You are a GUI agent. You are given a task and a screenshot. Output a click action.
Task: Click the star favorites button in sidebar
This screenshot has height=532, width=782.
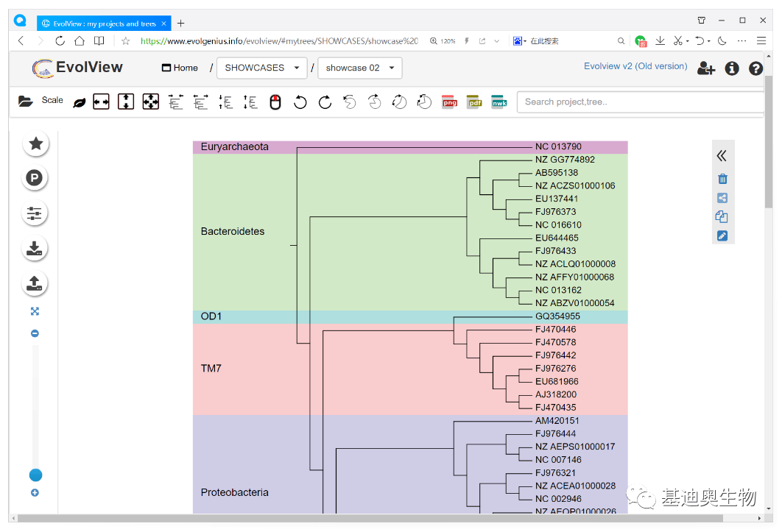click(x=35, y=144)
